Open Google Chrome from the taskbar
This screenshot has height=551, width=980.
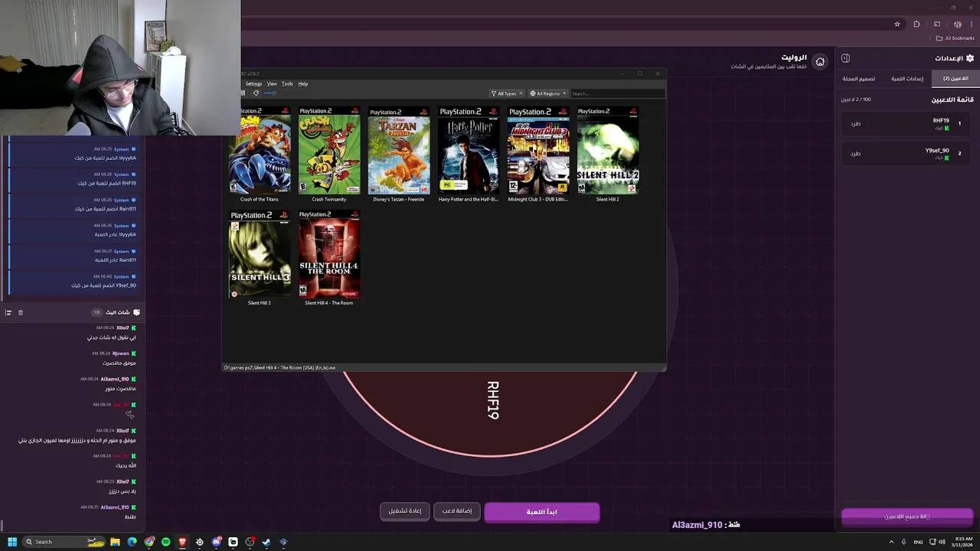(149, 542)
